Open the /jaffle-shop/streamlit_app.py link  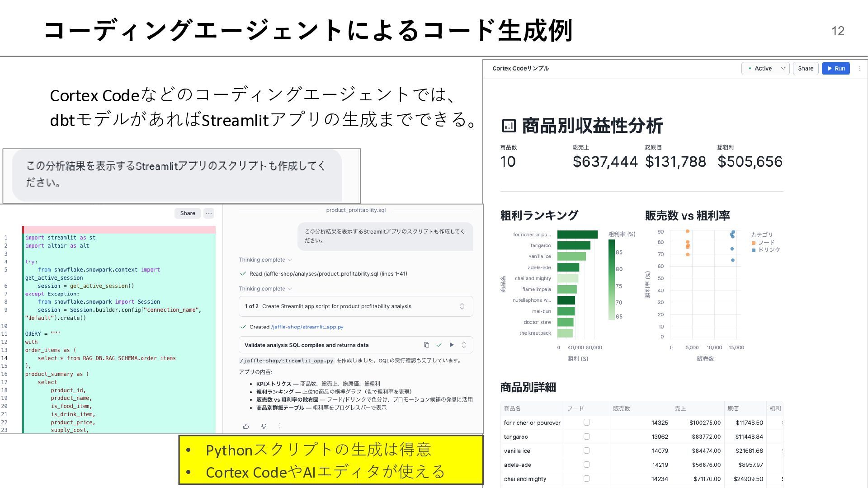(307, 327)
